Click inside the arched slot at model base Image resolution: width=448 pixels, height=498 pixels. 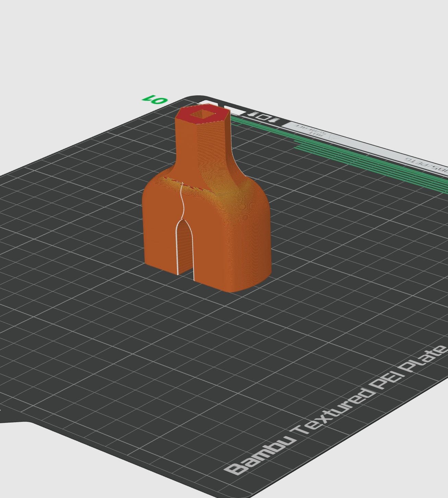(x=185, y=250)
